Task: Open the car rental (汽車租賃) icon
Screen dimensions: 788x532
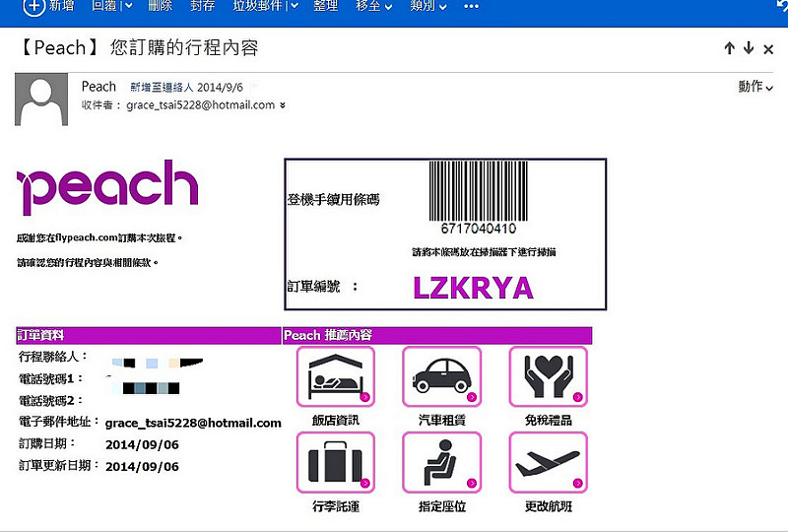Action: coord(441,376)
